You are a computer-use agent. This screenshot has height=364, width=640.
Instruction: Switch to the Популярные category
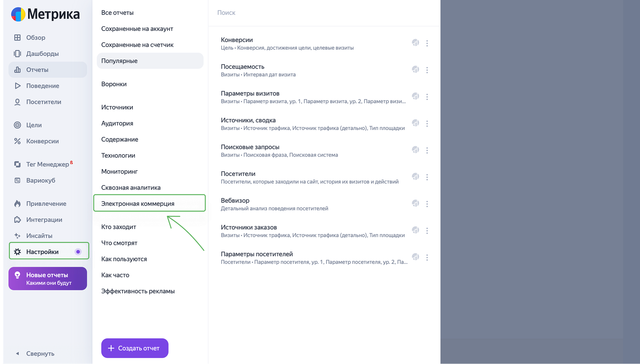tap(119, 61)
